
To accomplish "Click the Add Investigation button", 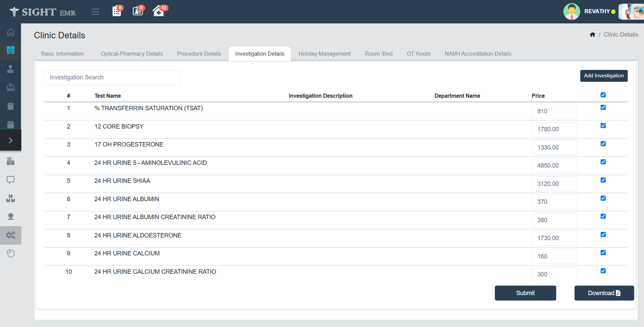I will [x=604, y=76].
